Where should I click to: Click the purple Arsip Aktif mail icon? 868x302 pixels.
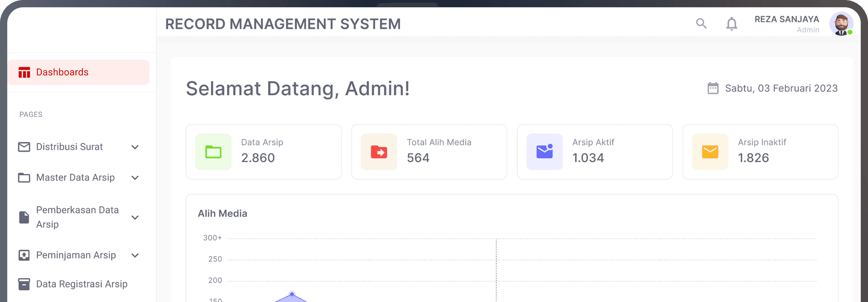click(x=545, y=152)
